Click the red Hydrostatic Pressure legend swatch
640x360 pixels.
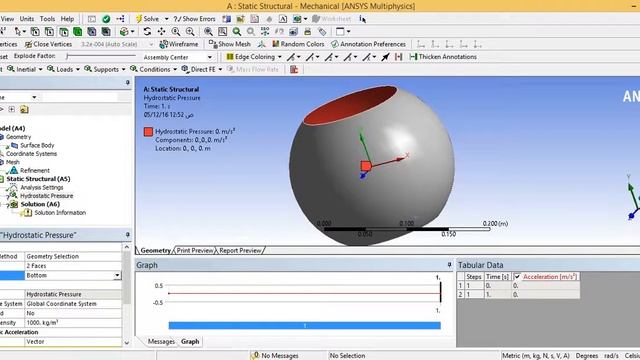pos(148,131)
